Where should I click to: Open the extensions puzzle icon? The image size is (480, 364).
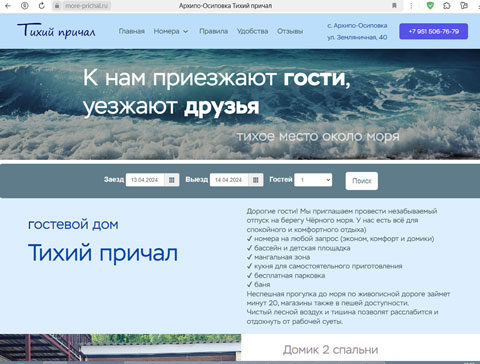click(x=447, y=6)
